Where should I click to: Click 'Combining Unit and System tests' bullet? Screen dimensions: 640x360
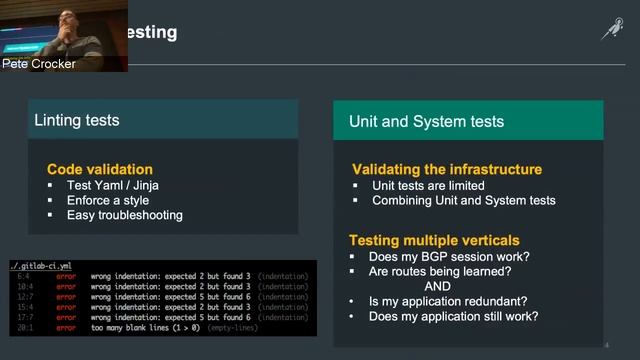[464, 200]
